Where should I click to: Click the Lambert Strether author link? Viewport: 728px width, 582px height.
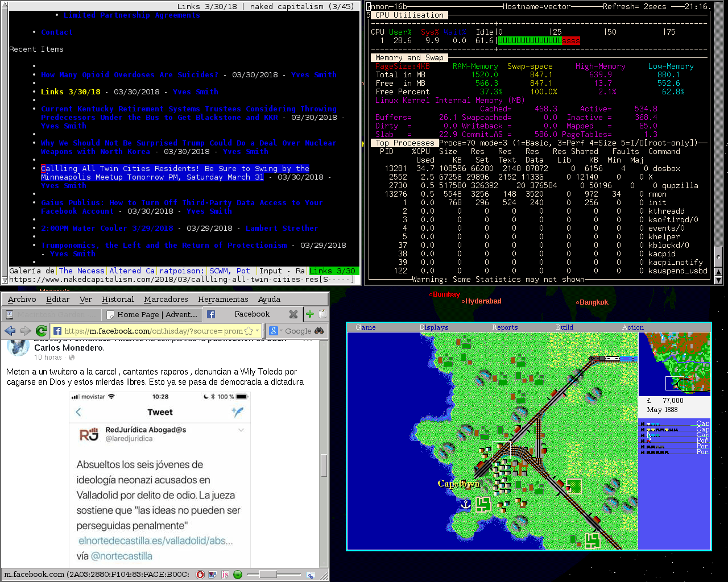pos(282,228)
